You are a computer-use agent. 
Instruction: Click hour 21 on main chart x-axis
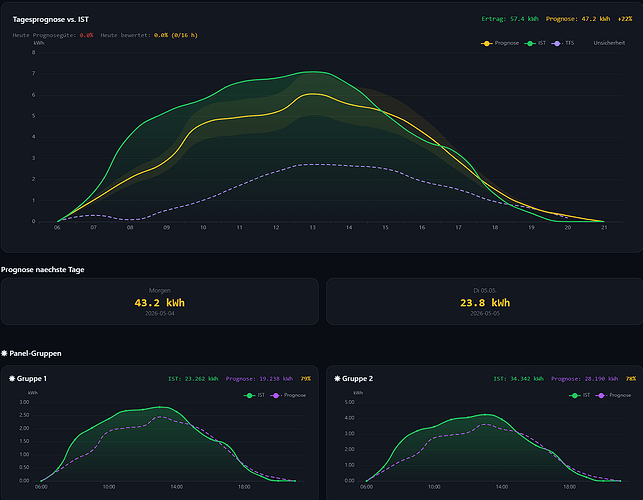tap(604, 227)
